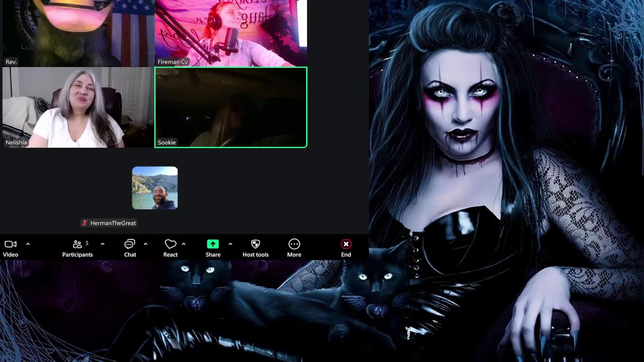Click the Rev. name label
Screen dimensions: 644x362
[11, 62]
